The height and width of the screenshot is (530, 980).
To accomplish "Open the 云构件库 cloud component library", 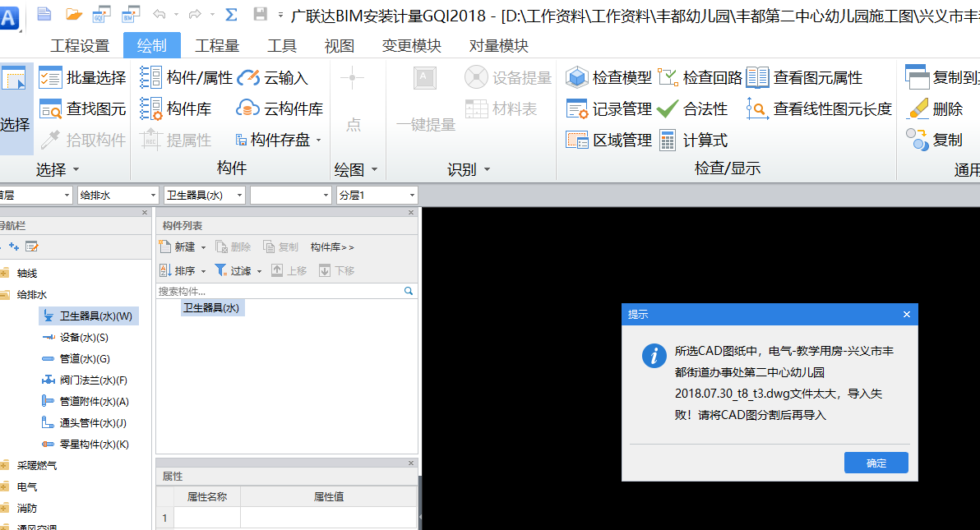I will point(280,108).
